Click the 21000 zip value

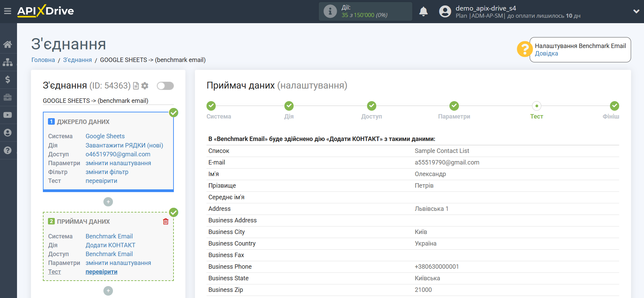423,290
